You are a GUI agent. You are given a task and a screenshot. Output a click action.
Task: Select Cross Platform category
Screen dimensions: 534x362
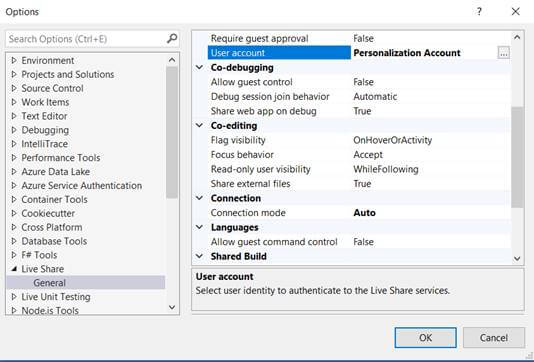(x=52, y=227)
